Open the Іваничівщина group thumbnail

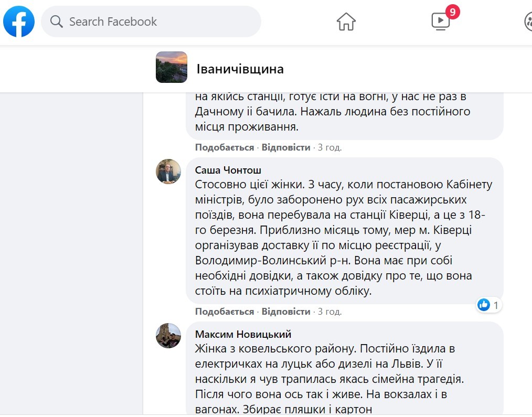[x=172, y=67]
